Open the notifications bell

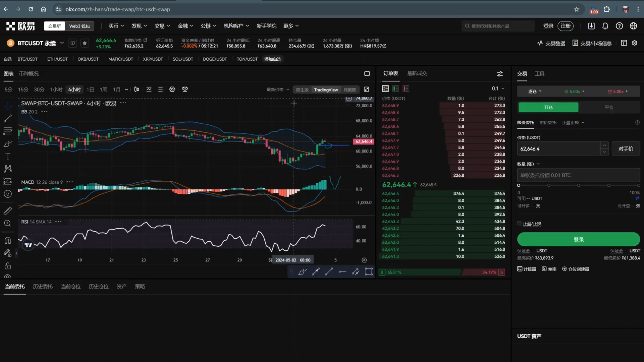point(605,26)
